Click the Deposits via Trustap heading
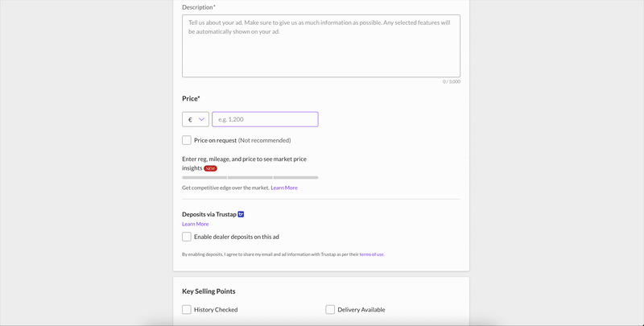The width and height of the screenshot is (644, 326). click(209, 214)
